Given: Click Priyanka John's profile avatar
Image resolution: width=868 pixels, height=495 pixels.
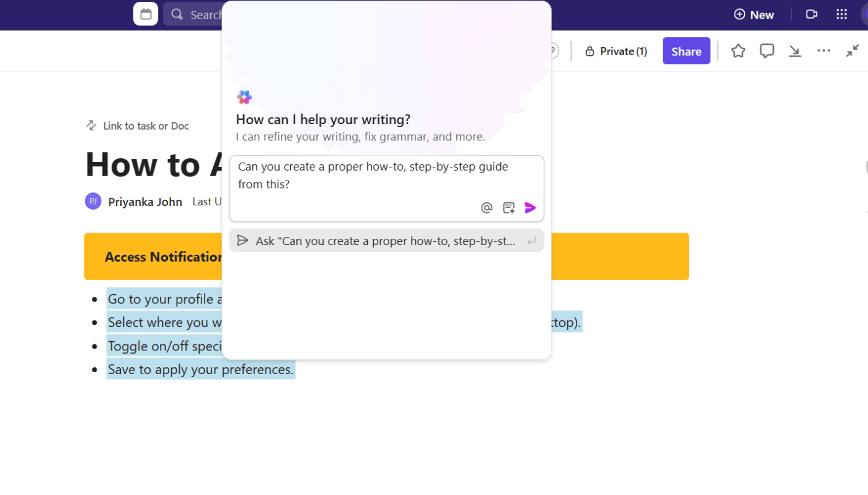Looking at the screenshot, I should point(92,201).
